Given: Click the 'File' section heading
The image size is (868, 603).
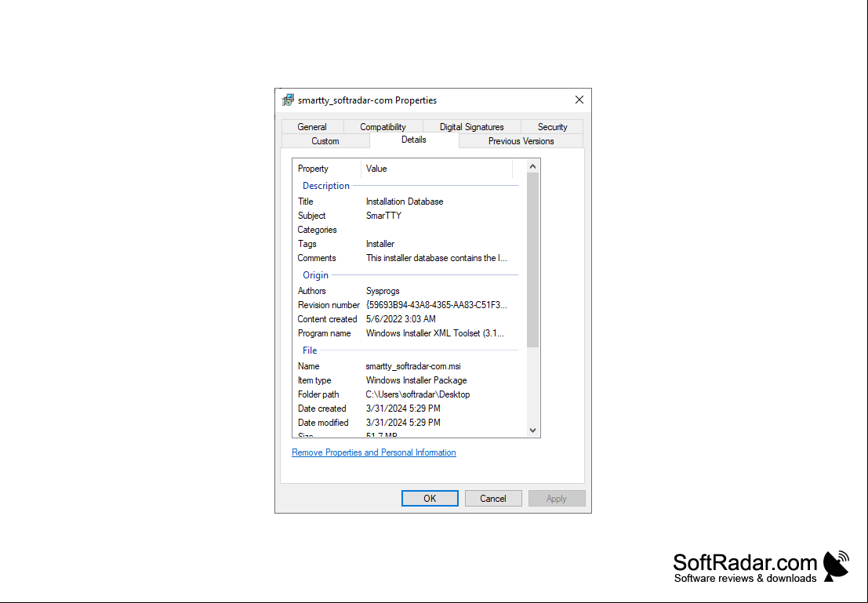Looking at the screenshot, I should (310, 351).
